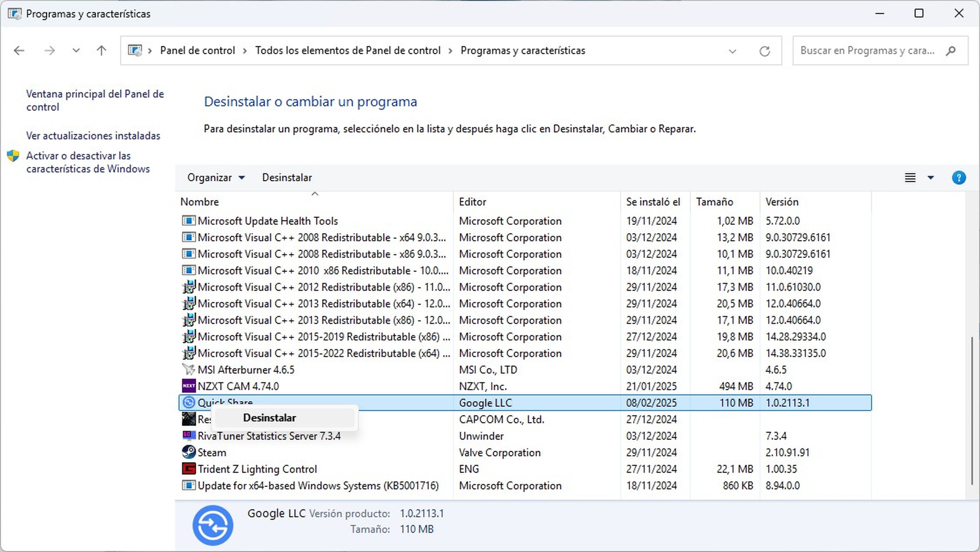
Task: Click the MSI Afterburner plane icon
Action: tap(189, 369)
